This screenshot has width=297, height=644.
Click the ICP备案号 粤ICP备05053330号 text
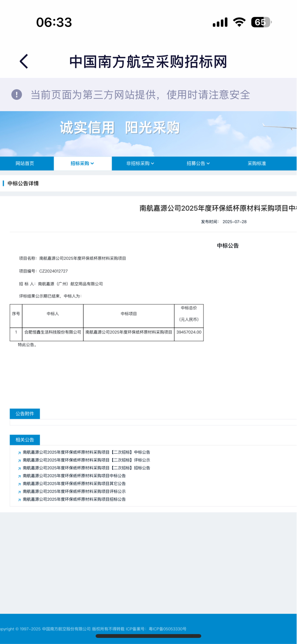[x=156, y=629]
